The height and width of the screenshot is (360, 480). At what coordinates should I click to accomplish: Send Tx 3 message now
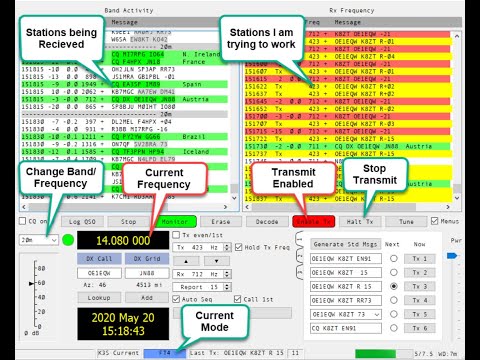point(419,286)
